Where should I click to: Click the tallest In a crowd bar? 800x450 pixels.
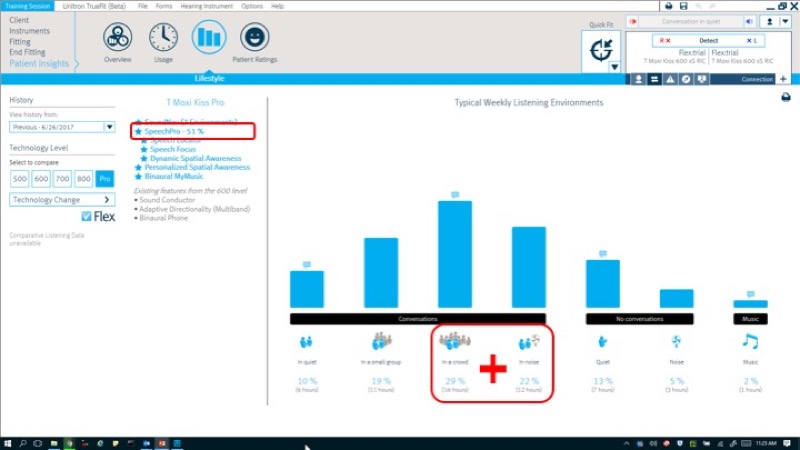click(x=455, y=254)
